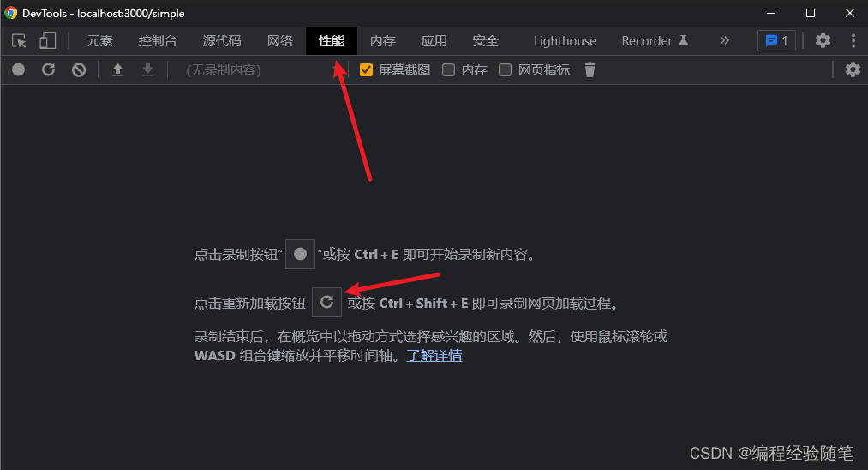Viewport: 868px width, 470px height.
Task: Switch to the Lighthouse tab
Action: [x=565, y=41]
